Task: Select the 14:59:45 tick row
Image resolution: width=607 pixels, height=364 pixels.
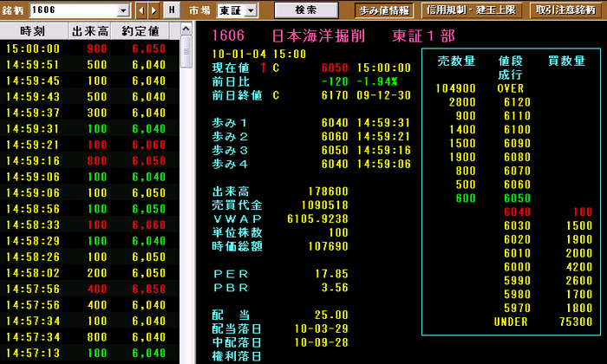Action: click(89, 81)
